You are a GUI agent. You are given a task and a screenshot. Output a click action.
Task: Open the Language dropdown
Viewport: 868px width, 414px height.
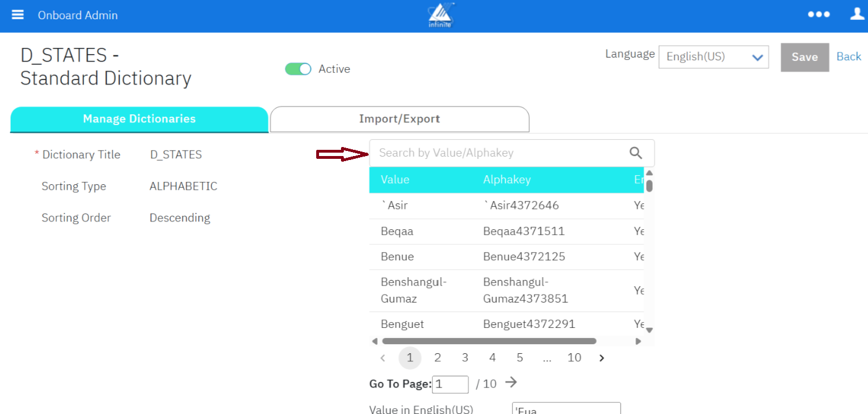pos(713,57)
